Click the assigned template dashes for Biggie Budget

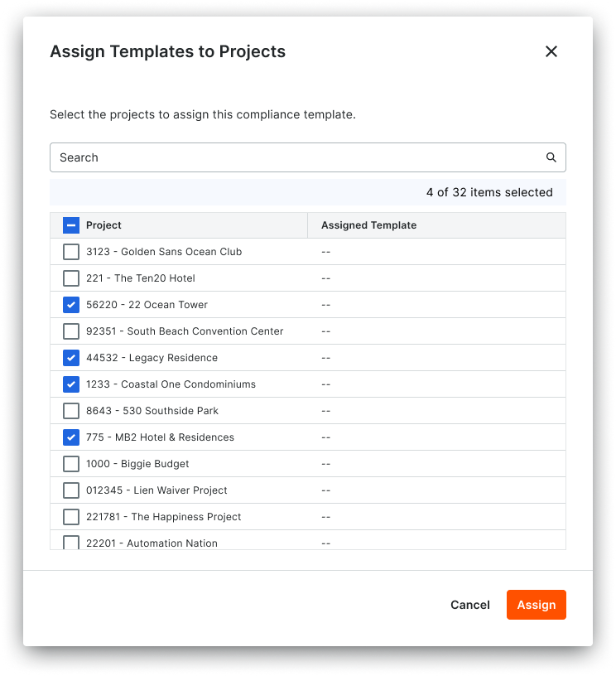[x=325, y=464]
